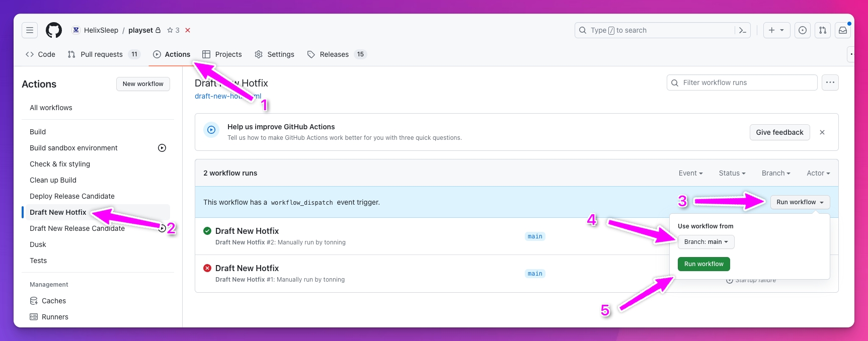Open the hamburger navigation menu

click(30, 30)
